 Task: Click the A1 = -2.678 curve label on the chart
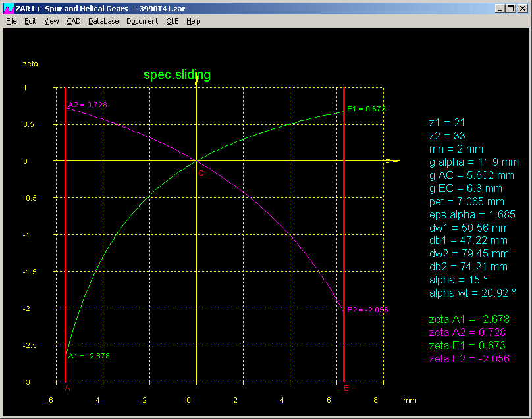point(89,356)
